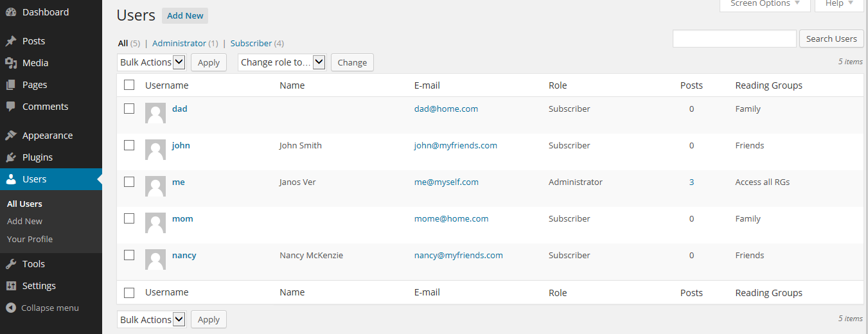Open the bottom Bulk Actions dropdown
The height and width of the screenshot is (334, 868).
(152, 319)
